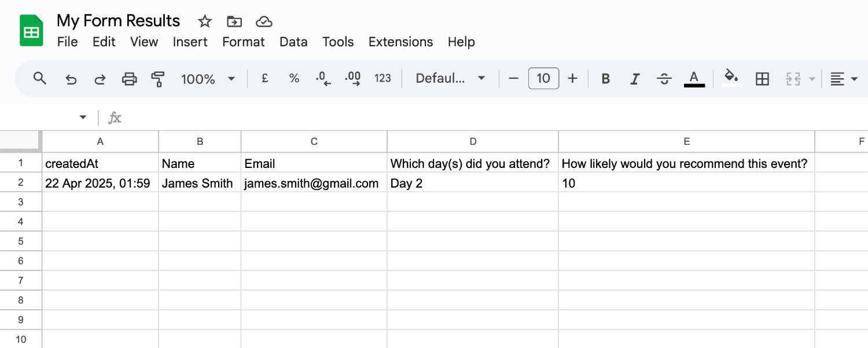Select the 'How likely would you recommend' cell
The height and width of the screenshot is (348, 868).
point(687,163)
